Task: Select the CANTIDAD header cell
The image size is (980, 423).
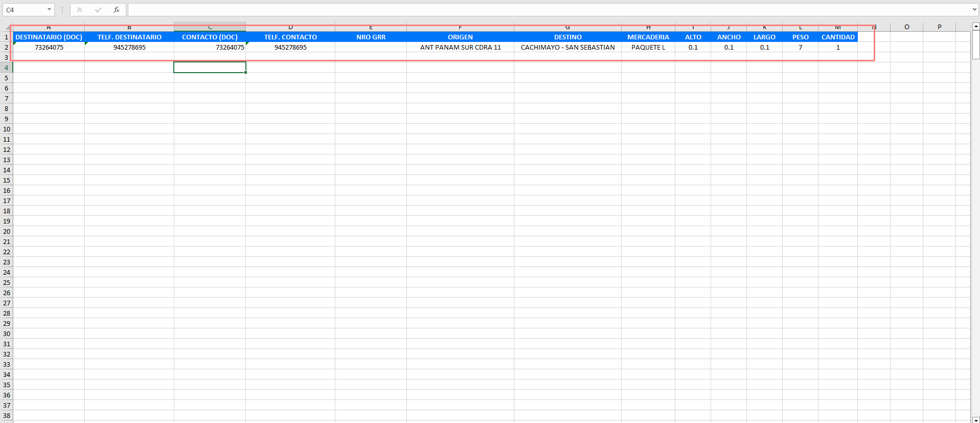Action: click(x=837, y=37)
